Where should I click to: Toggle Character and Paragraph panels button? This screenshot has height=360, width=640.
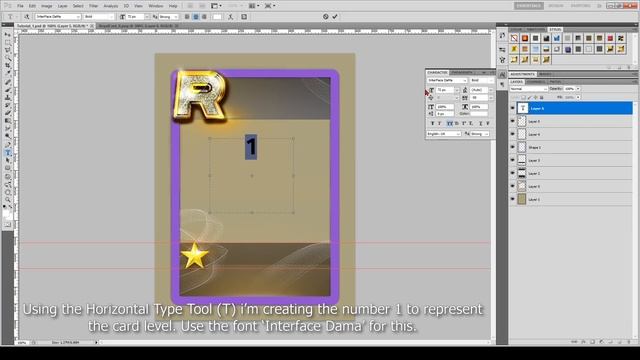244,17
